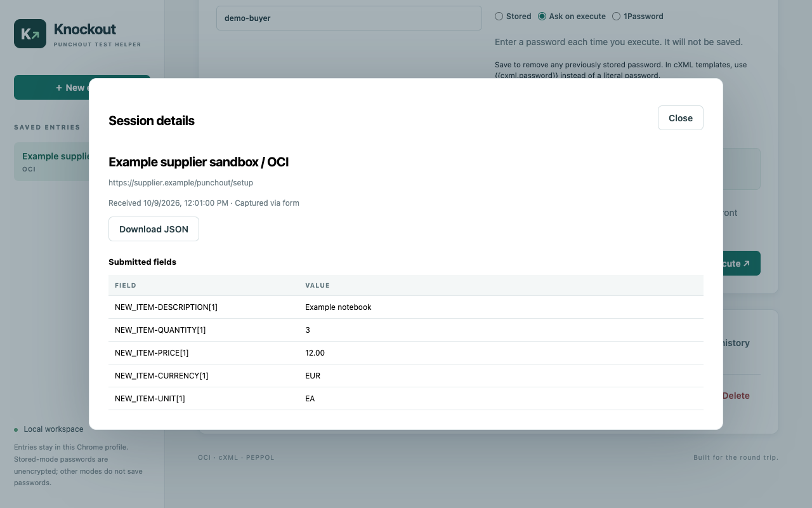Image resolution: width=812 pixels, height=508 pixels.
Task: Click the demo-buyer username input field
Action: point(349,18)
